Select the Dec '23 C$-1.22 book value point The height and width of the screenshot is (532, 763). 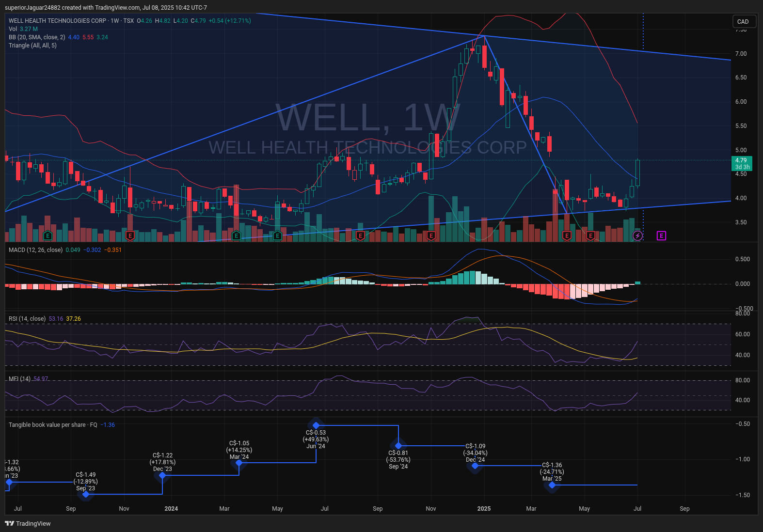162,475
